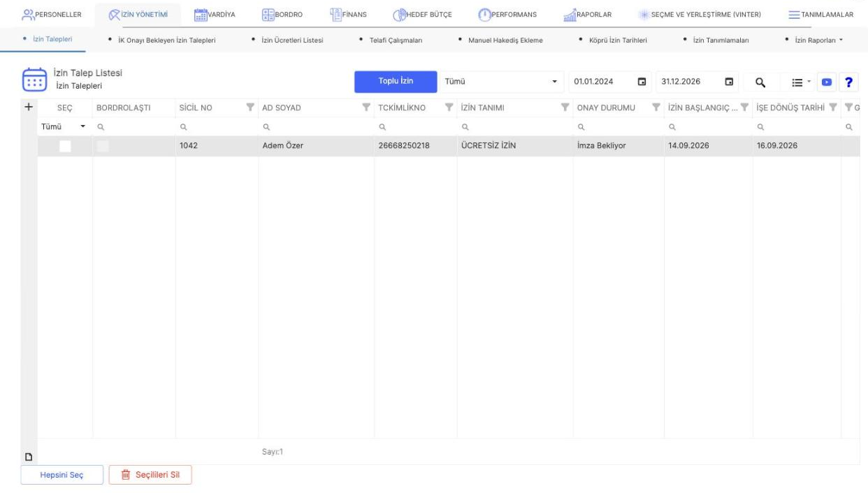Click the Toplu İzin button

pos(396,82)
